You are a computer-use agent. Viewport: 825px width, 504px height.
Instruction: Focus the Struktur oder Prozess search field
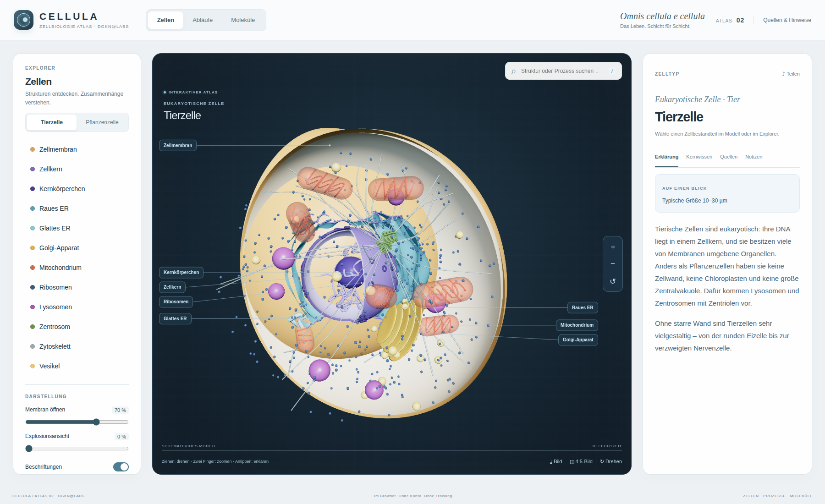(x=563, y=71)
